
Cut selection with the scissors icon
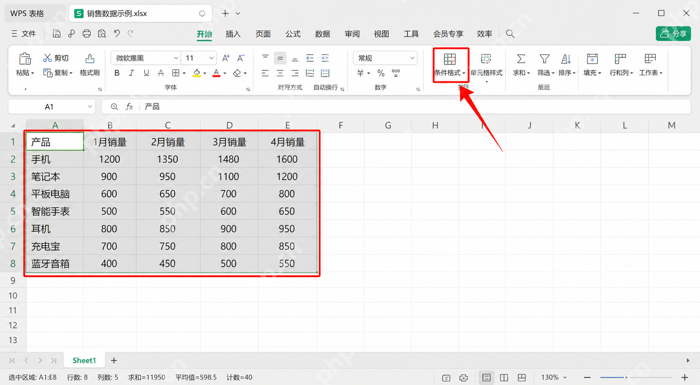[x=47, y=58]
